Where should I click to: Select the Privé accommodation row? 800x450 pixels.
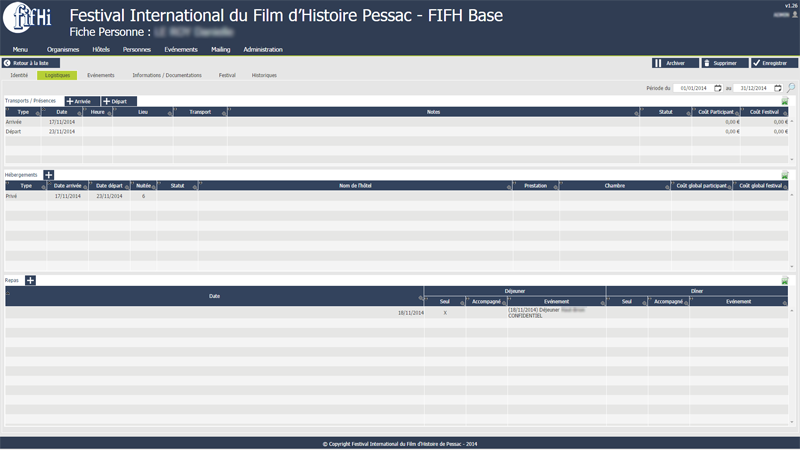(396, 196)
